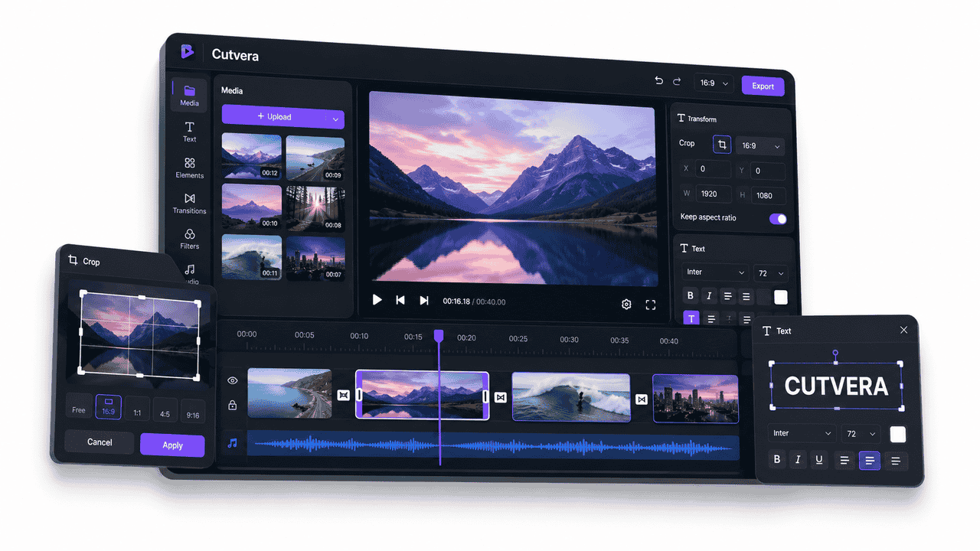Click the height field showing 1080

pyautogui.click(x=768, y=195)
